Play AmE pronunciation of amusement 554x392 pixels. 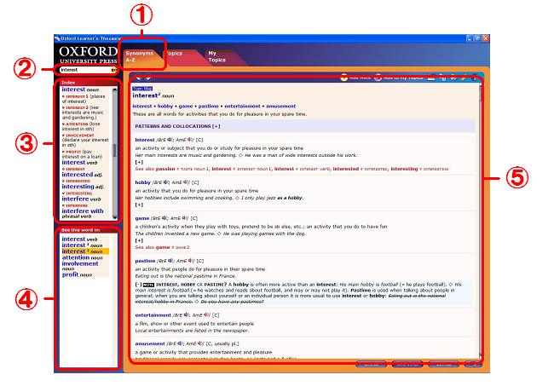tap(199, 343)
